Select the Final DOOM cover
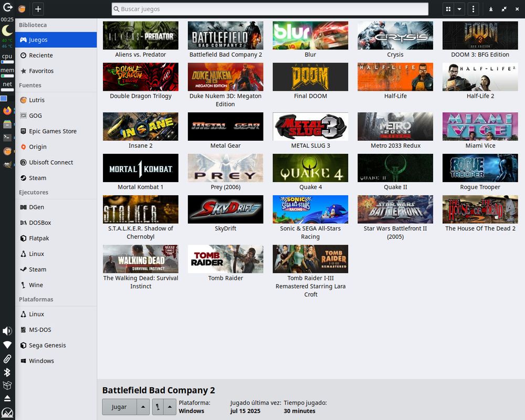525x420 pixels. tap(310, 77)
